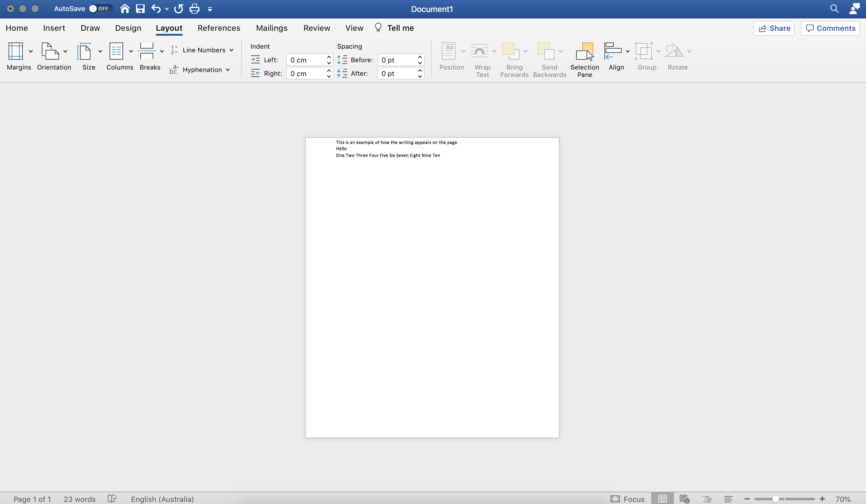Viewport: 866px width, 504px height.
Task: Click the Undo arrow icon
Action: (156, 9)
